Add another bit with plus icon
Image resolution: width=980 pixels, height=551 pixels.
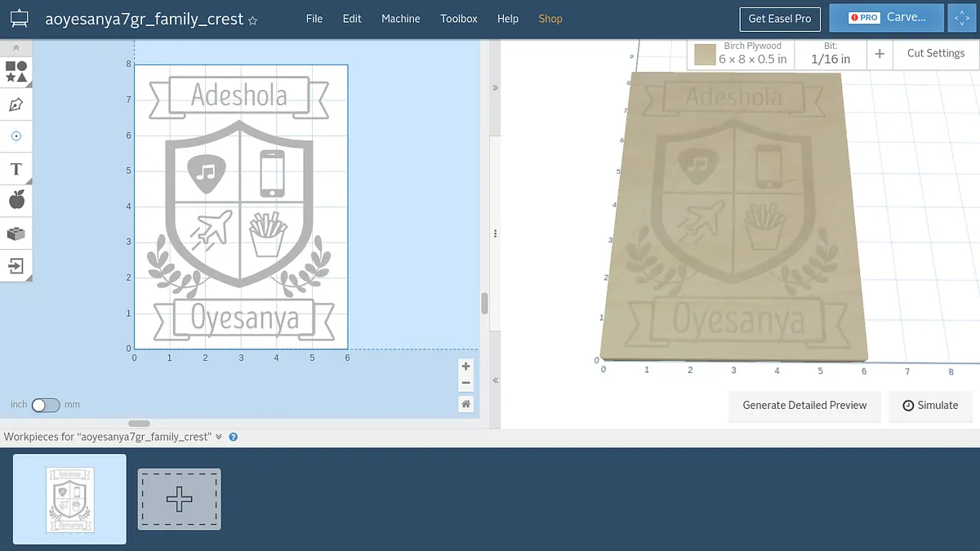coord(880,53)
